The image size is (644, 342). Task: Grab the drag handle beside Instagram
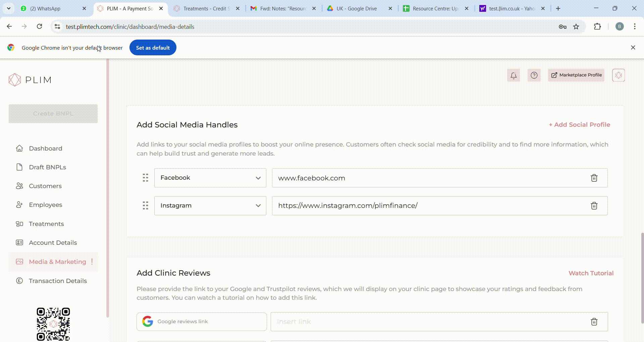click(145, 206)
